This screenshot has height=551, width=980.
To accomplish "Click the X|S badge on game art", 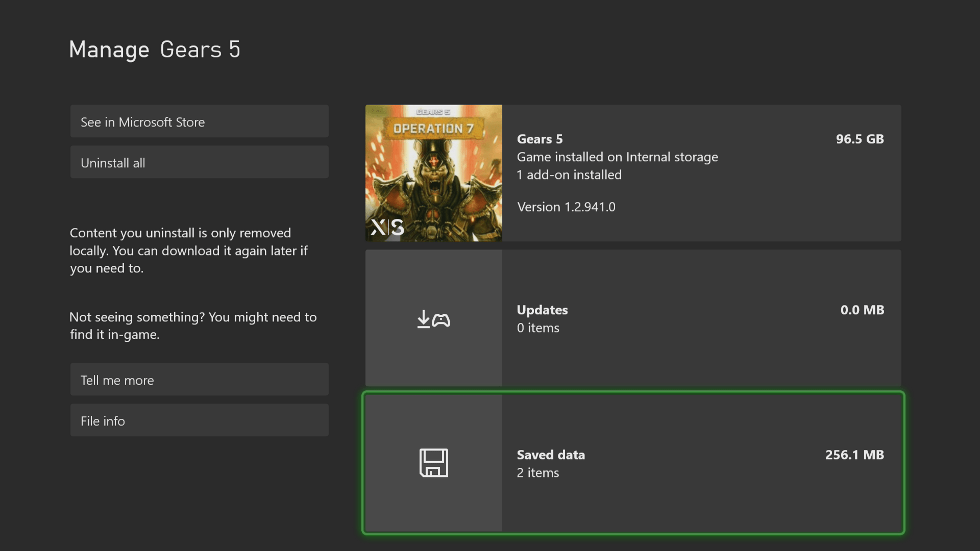I will (x=387, y=227).
